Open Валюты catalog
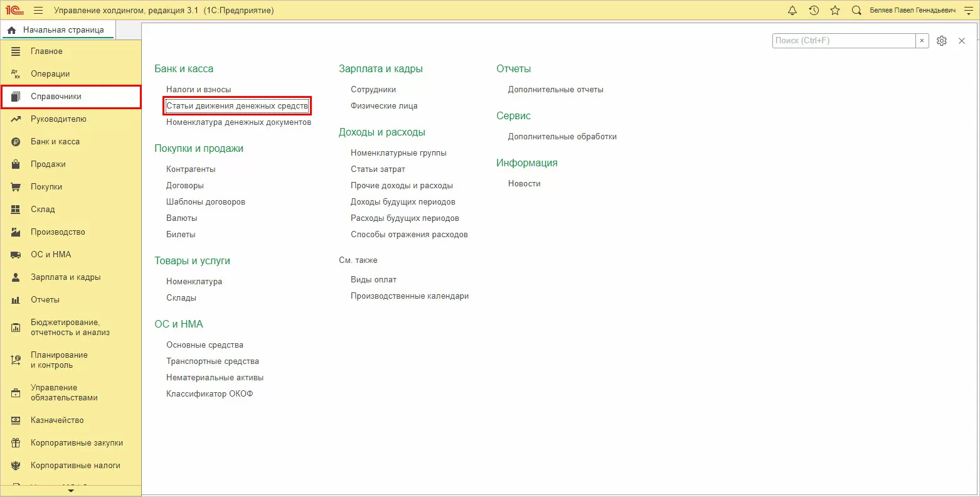 (182, 218)
